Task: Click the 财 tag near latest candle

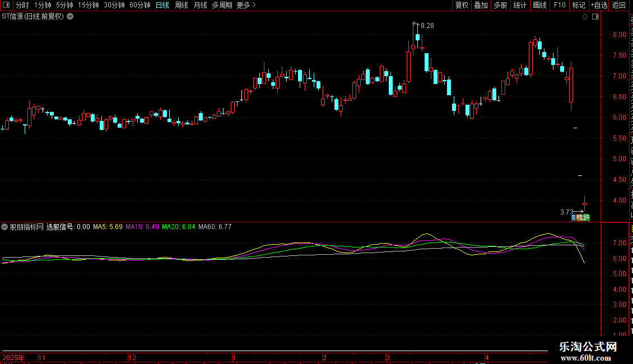Action: coord(573,218)
